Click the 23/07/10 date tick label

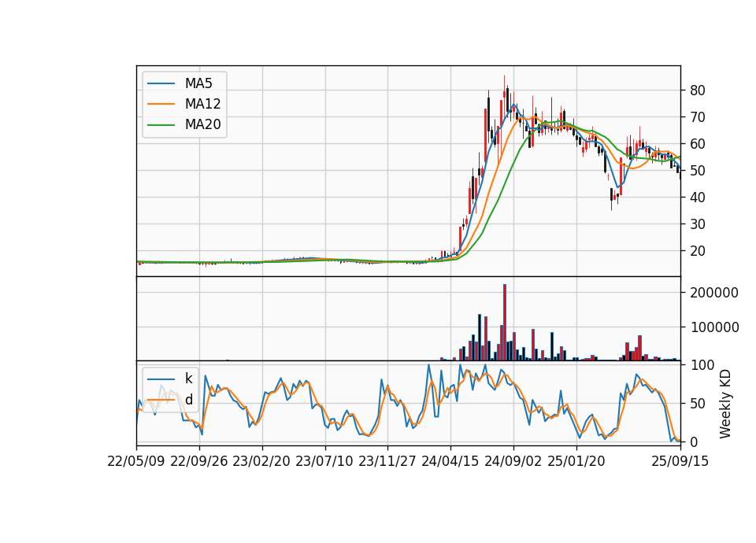pyautogui.click(x=324, y=461)
